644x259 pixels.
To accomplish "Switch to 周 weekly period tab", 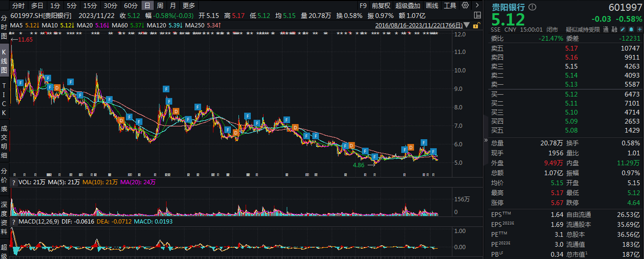I will [x=160, y=5].
